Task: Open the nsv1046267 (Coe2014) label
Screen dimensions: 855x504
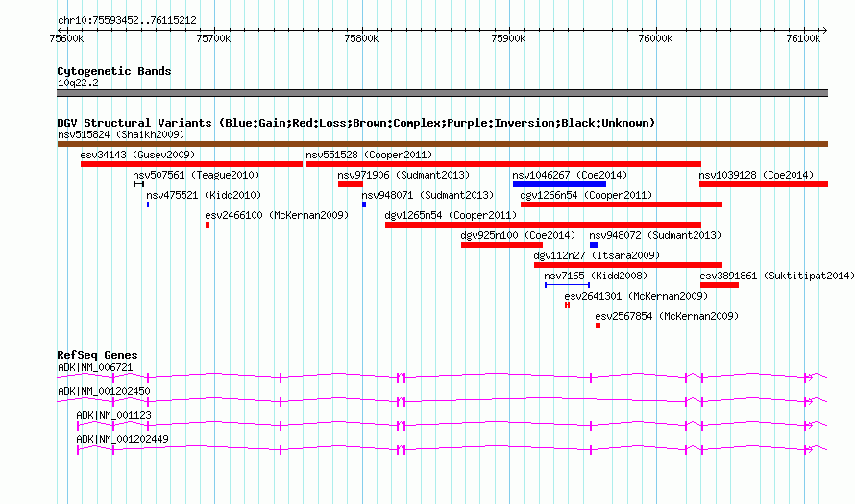Action: 570,175
